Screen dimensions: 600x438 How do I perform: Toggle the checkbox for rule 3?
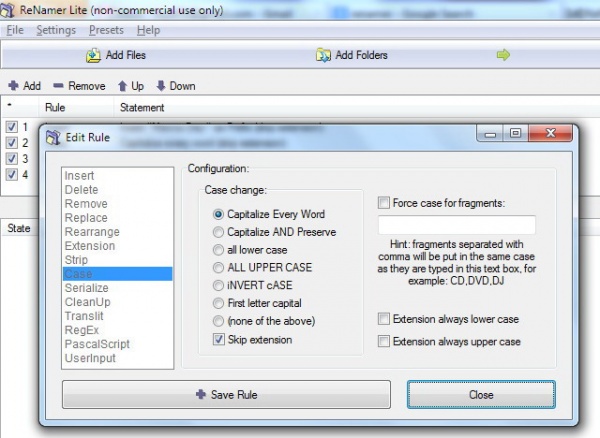tap(12, 159)
